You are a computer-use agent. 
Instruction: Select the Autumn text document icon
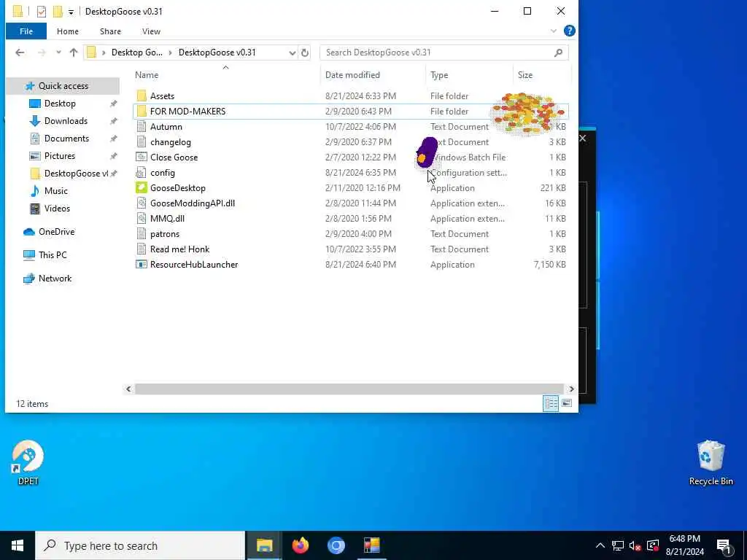pyautogui.click(x=142, y=127)
